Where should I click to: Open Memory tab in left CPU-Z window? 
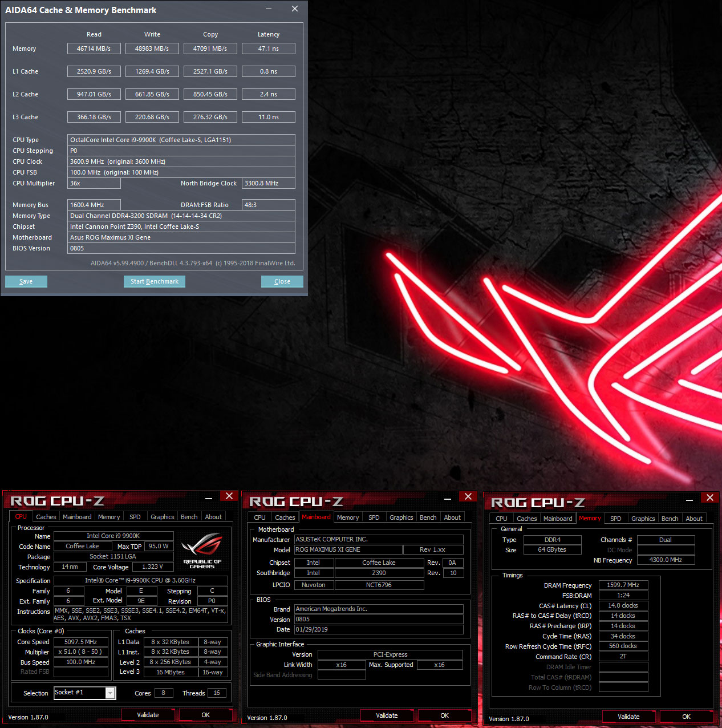click(109, 517)
